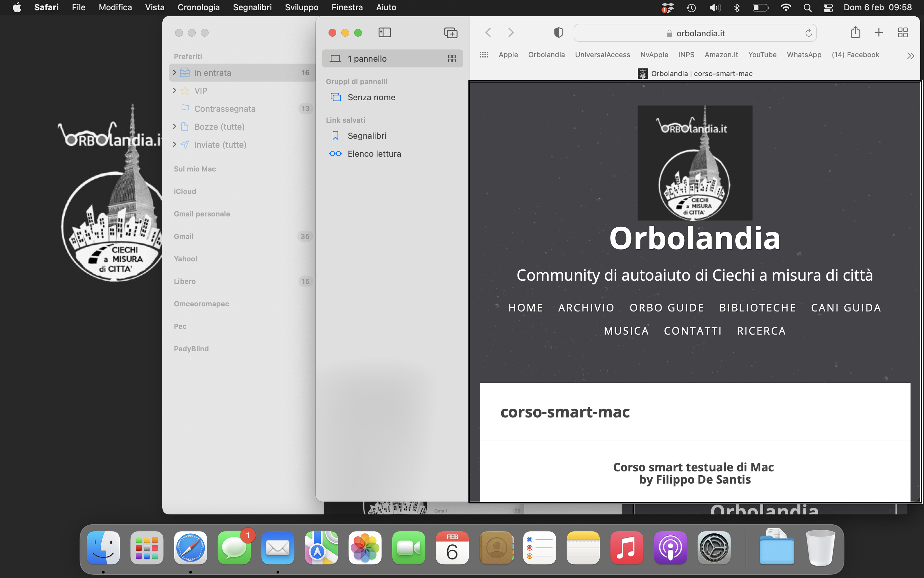Screen dimensions: 924x578
Task: Click the tab grid icon beside 1 pannello
Action: (x=452, y=58)
